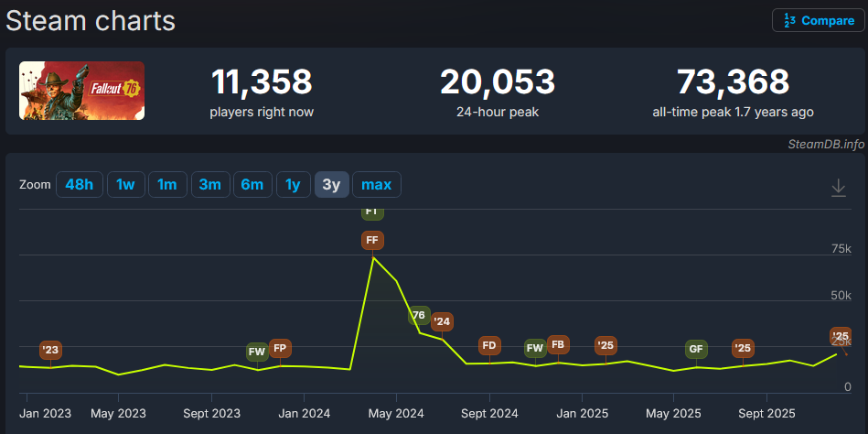Select the 3y zoom range
This screenshot has height=434, width=868.
click(332, 185)
